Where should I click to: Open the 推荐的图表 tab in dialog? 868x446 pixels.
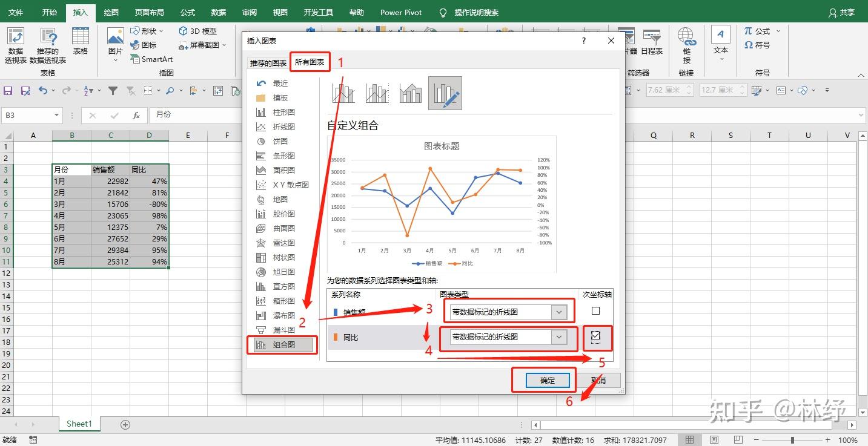pyautogui.click(x=268, y=64)
